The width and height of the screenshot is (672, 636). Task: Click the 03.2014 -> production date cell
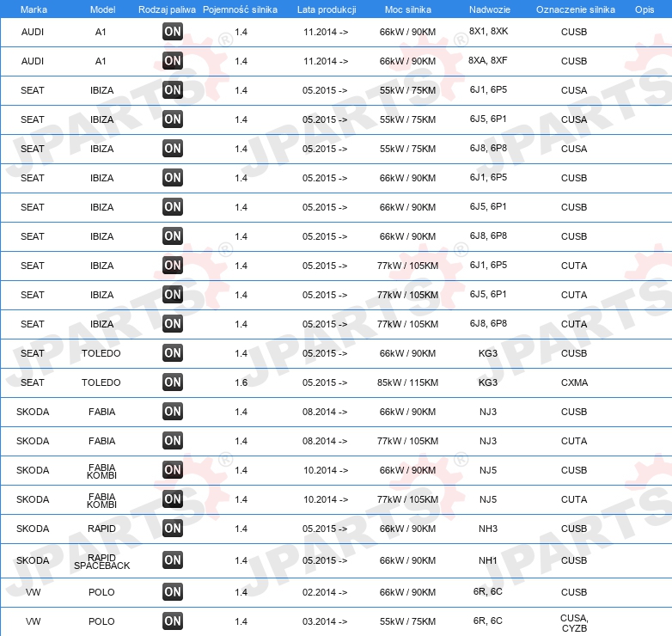[325, 621]
